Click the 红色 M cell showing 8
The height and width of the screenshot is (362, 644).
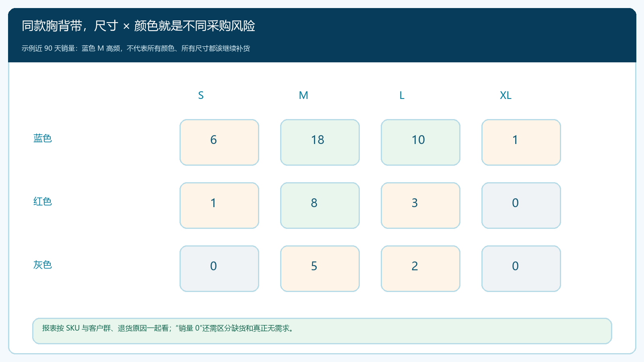(x=320, y=206)
